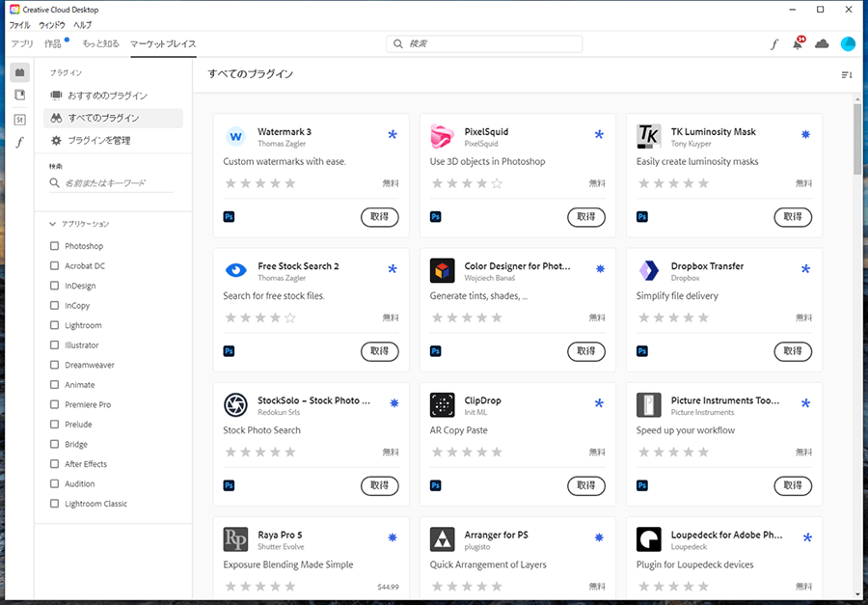The image size is (868, 605).
Task: Switch to the 作品 tab
Action: click(53, 43)
